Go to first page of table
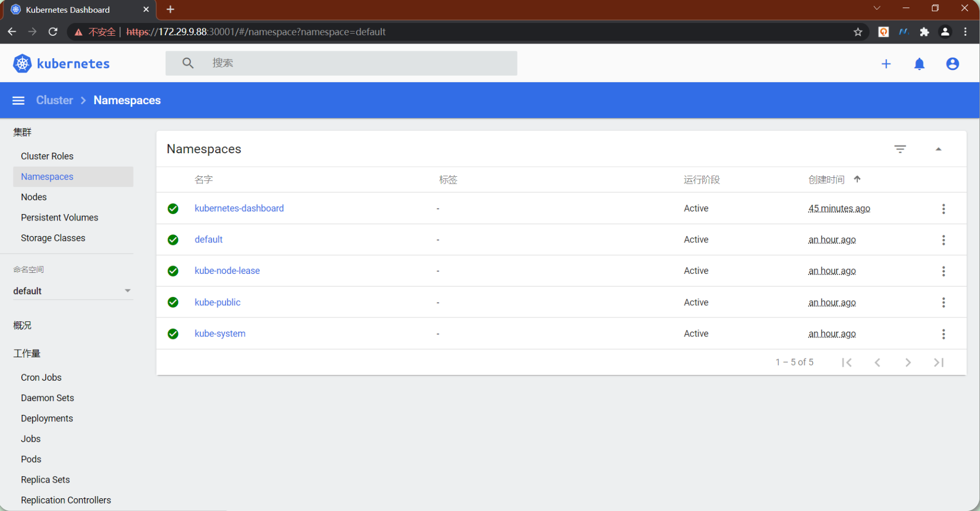980x511 pixels. click(x=846, y=363)
